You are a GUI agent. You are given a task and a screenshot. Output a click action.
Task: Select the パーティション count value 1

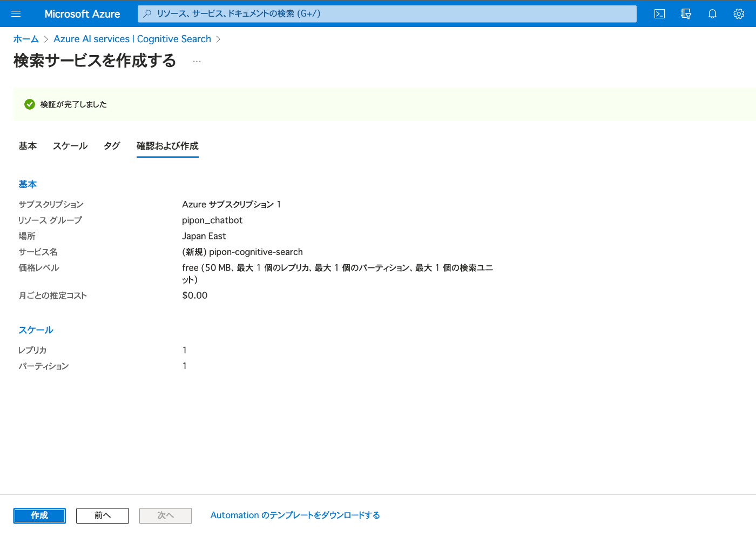(x=185, y=366)
